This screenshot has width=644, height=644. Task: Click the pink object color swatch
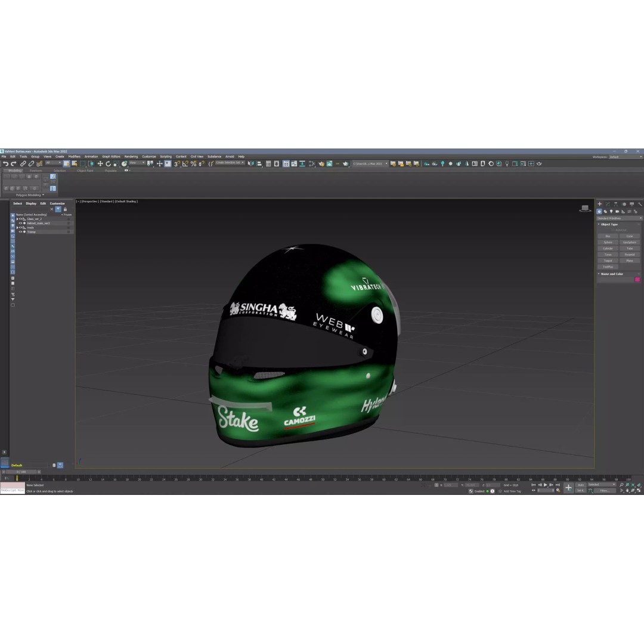(637, 279)
